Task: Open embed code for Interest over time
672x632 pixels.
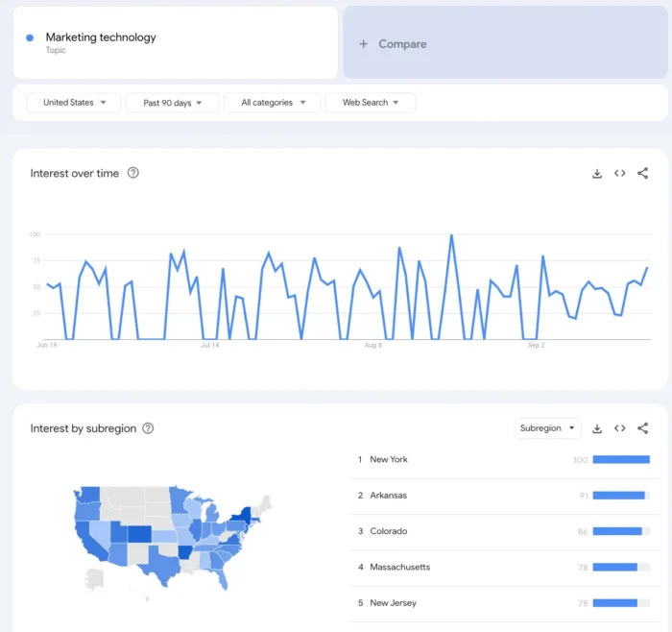Action: coord(619,173)
